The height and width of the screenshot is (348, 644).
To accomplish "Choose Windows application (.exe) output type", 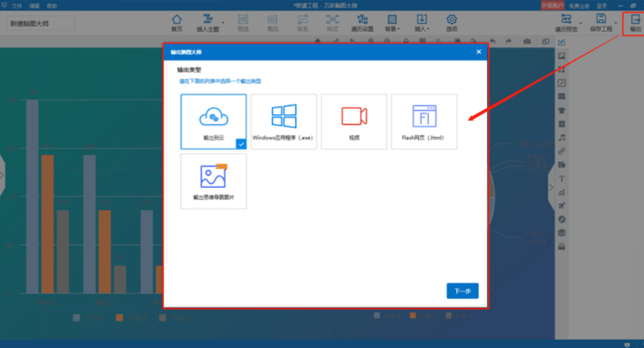I will [x=283, y=121].
